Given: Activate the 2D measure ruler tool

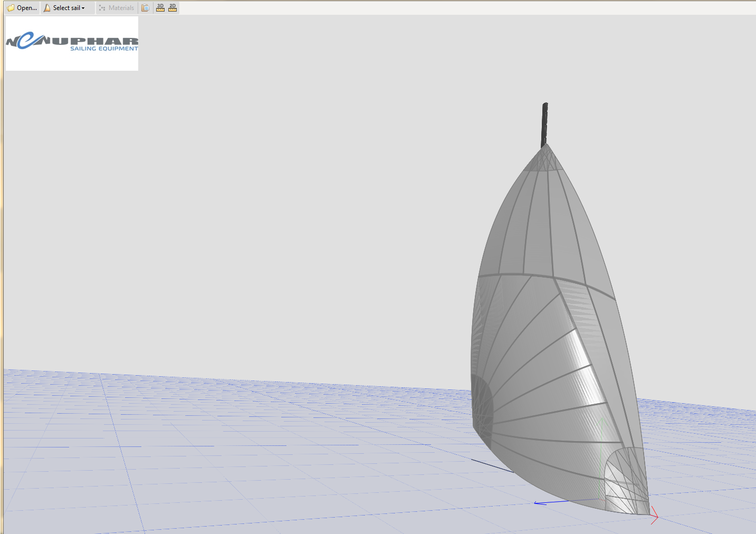Looking at the screenshot, I should [x=173, y=8].
